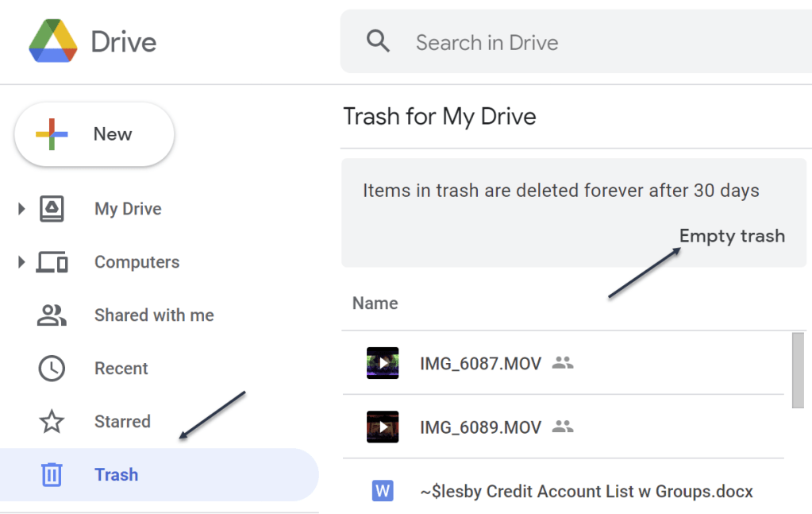Click the Computers devices icon
812x514 pixels.
[52, 262]
